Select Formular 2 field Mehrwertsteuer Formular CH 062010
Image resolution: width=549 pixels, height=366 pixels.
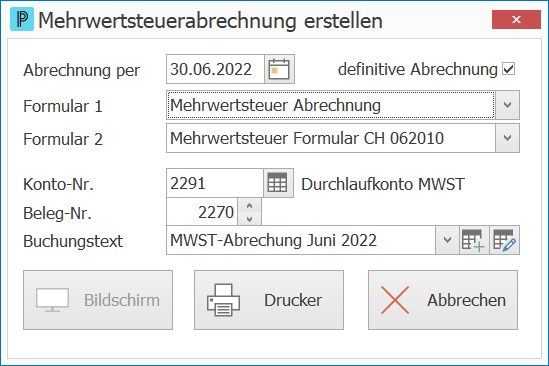(331, 138)
